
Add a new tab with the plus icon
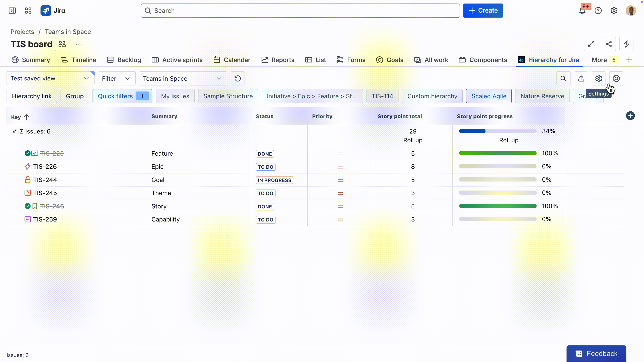click(x=629, y=60)
